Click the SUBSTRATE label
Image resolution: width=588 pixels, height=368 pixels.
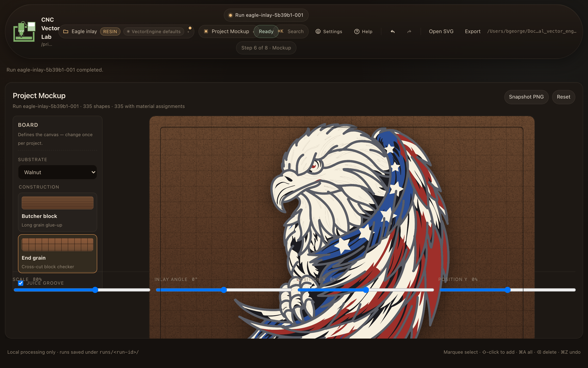tap(32, 159)
